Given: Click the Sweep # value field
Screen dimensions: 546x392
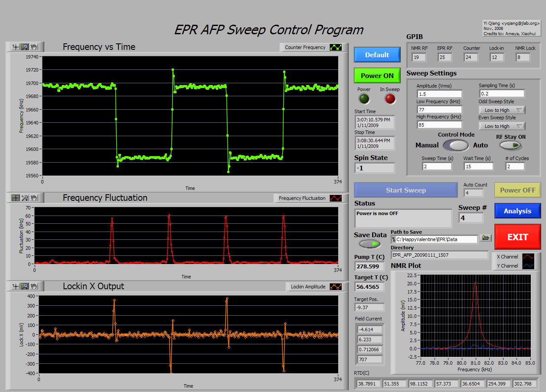Looking at the screenshot, I should tap(471, 218).
